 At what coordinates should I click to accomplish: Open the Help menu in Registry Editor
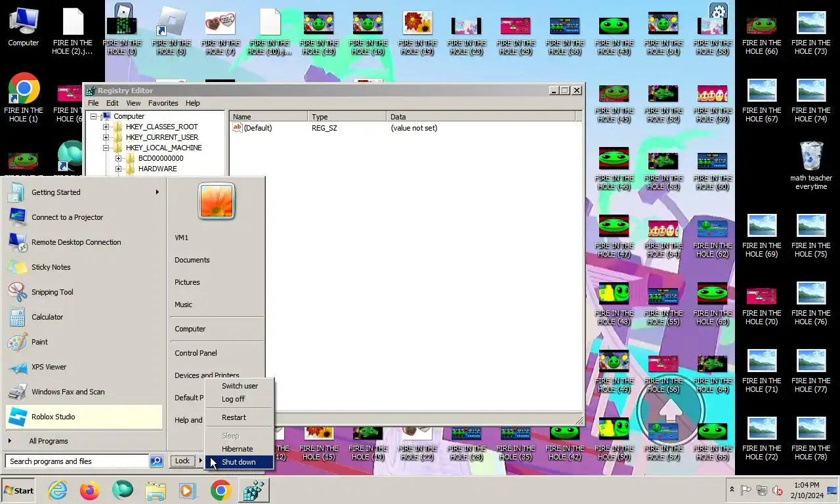pyautogui.click(x=192, y=103)
